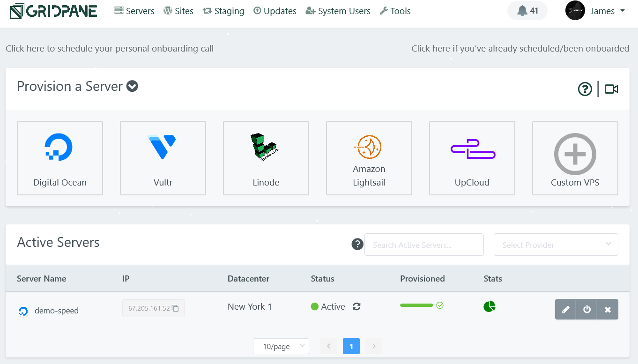Click the schedule onboarding call link
Screen dimensions: 638x364
[110, 48]
